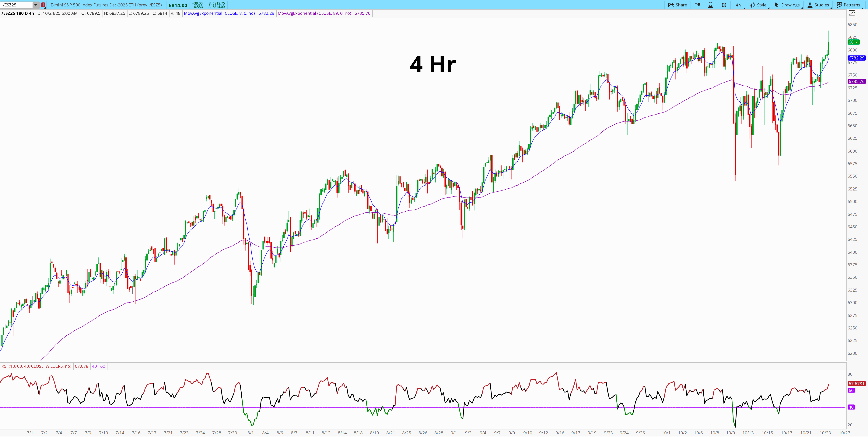Open the Drawings cursor tool menu
Viewport: 868px width, 437px height.
(787, 5)
